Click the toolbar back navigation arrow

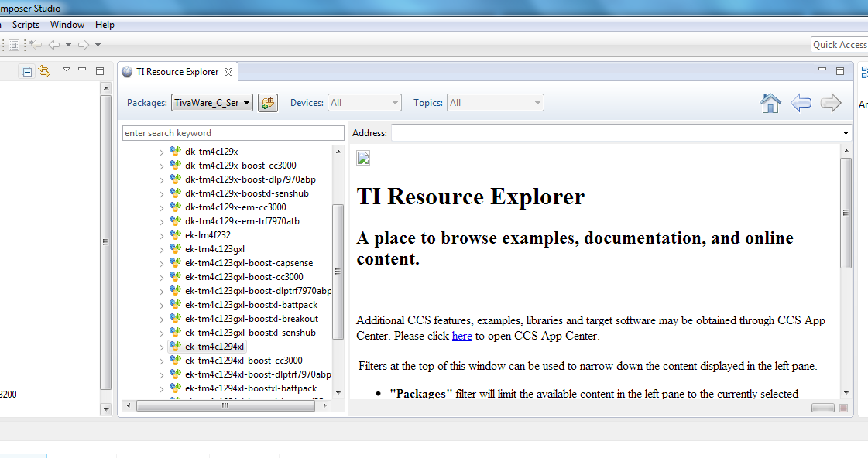coord(53,45)
